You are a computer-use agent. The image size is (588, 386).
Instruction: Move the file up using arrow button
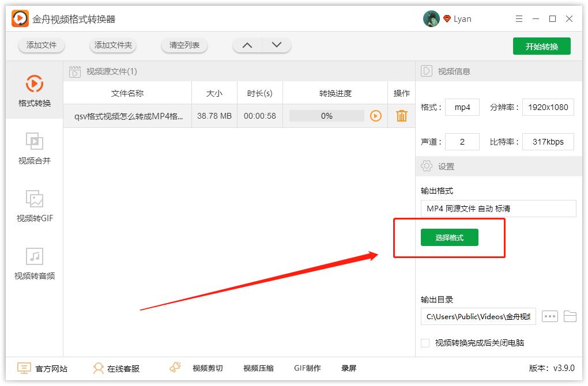247,44
